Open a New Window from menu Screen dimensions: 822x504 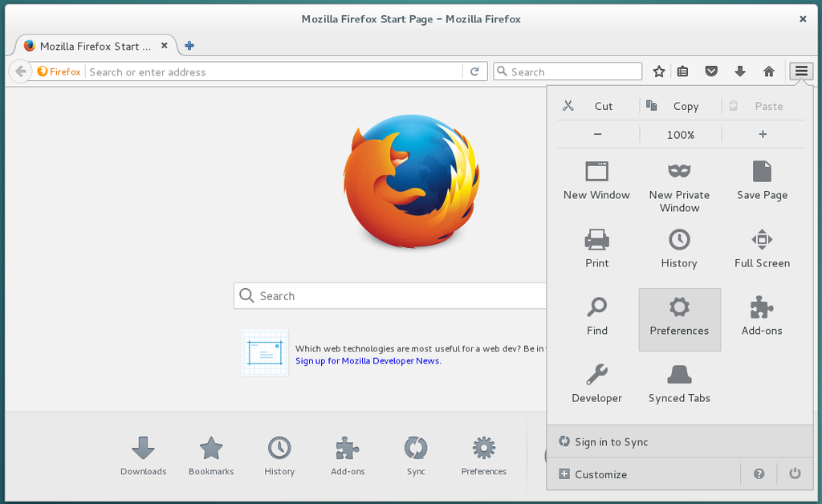[x=596, y=182]
